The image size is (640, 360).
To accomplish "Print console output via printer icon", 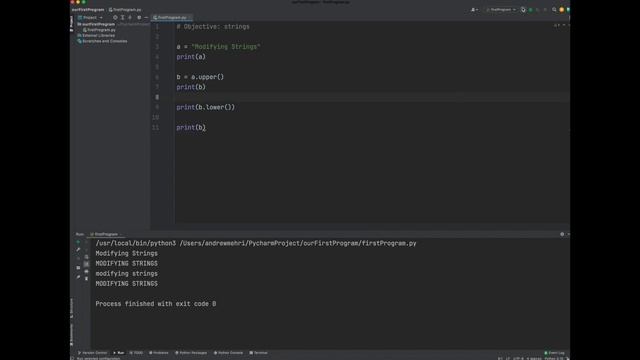I will (x=86, y=271).
